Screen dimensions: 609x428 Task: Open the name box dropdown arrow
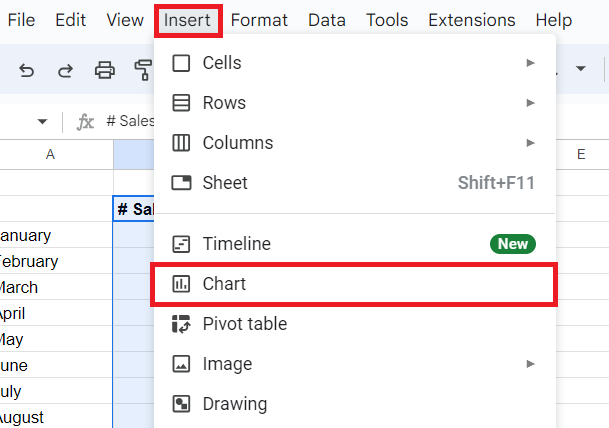[42, 122]
